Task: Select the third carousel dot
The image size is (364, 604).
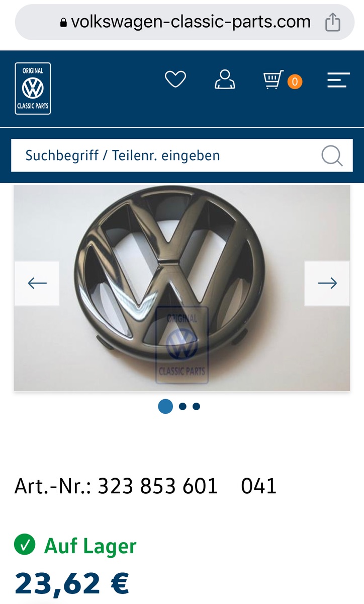Action: tap(196, 406)
